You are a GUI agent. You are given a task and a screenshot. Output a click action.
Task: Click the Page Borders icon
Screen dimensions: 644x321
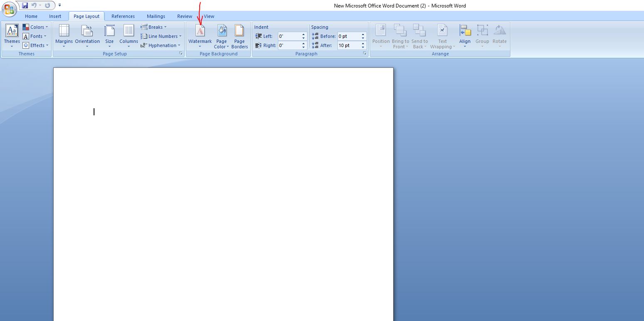tap(239, 35)
